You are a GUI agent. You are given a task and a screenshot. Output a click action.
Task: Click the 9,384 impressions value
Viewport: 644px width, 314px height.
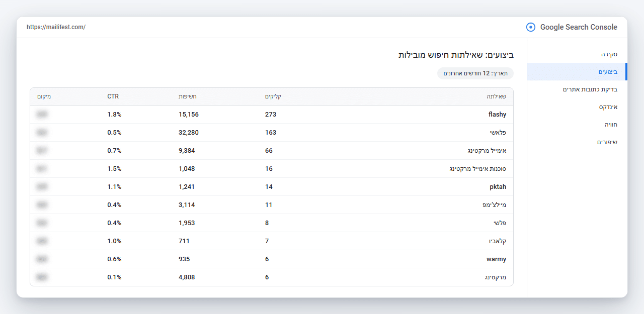[187, 151]
